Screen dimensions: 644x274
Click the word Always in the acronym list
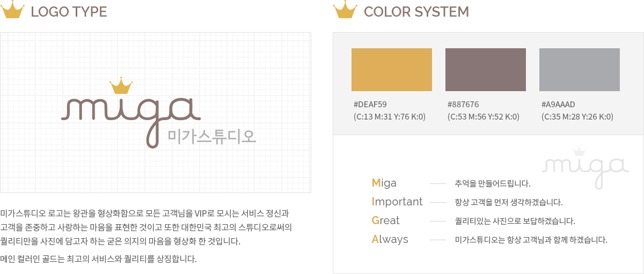click(x=390, y=240)
